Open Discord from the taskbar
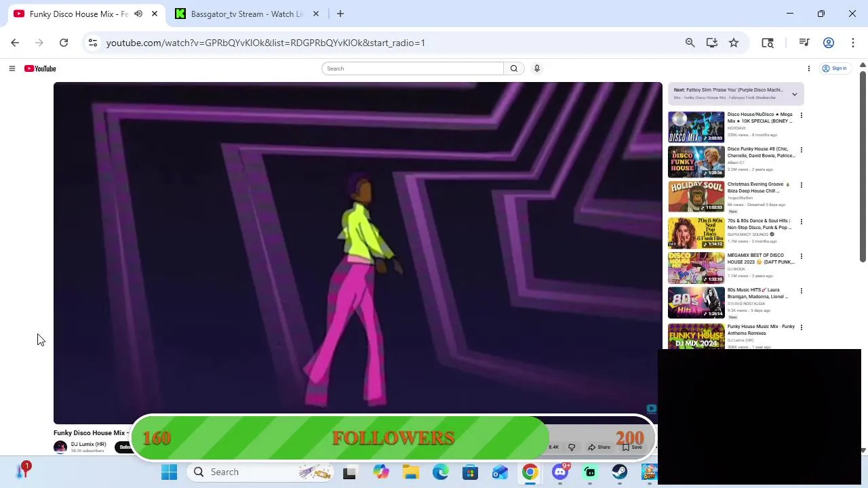The width and height of the screenshot is (868, 488). click(560, 472)
